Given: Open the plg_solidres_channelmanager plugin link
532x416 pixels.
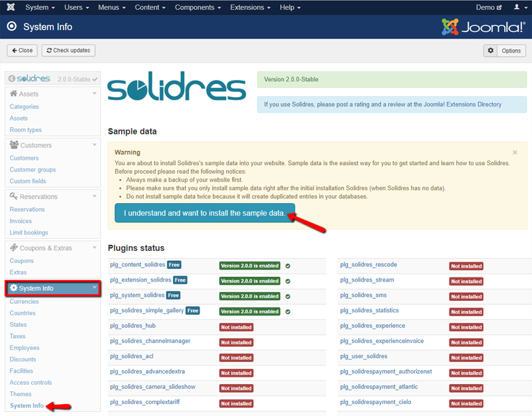Looking at the screenshot, I should coord(150,341).
